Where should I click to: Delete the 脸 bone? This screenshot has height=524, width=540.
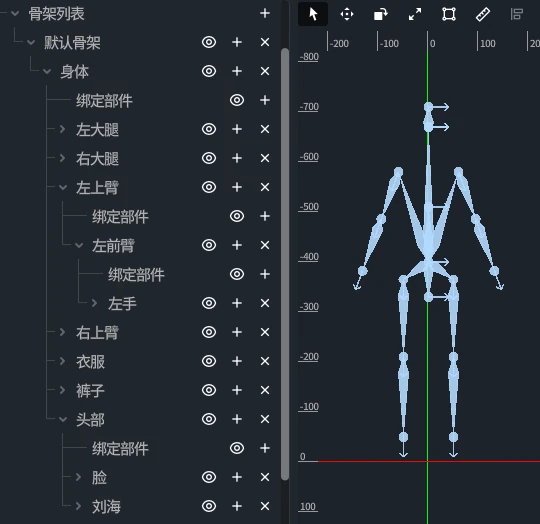click(x=264, y=477)
